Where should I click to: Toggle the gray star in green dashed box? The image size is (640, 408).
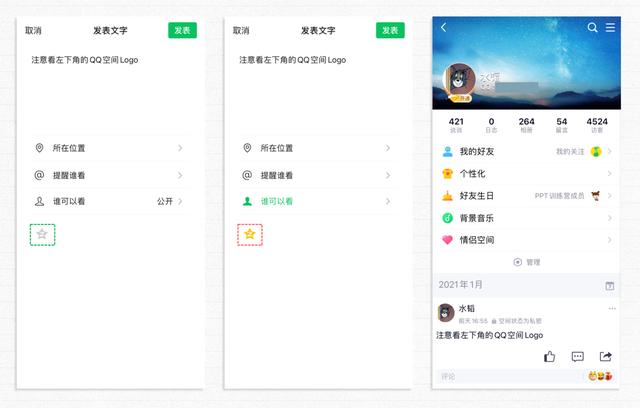click(x=42, y=235)
